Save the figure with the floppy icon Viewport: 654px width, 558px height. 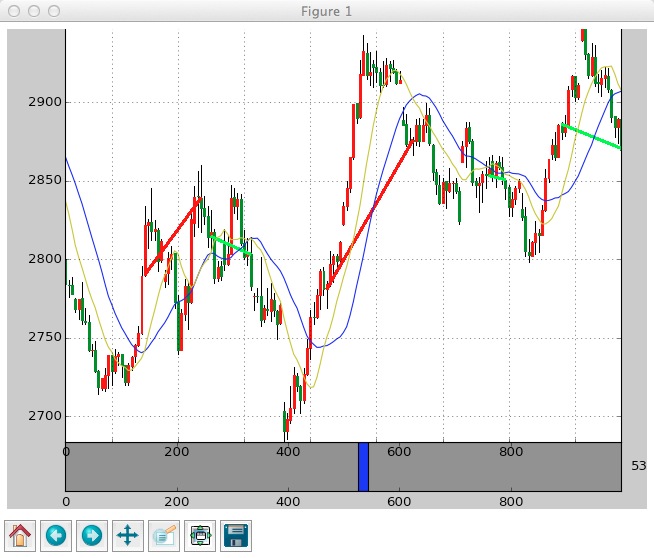pyautogui.click(x=236, y=535)
